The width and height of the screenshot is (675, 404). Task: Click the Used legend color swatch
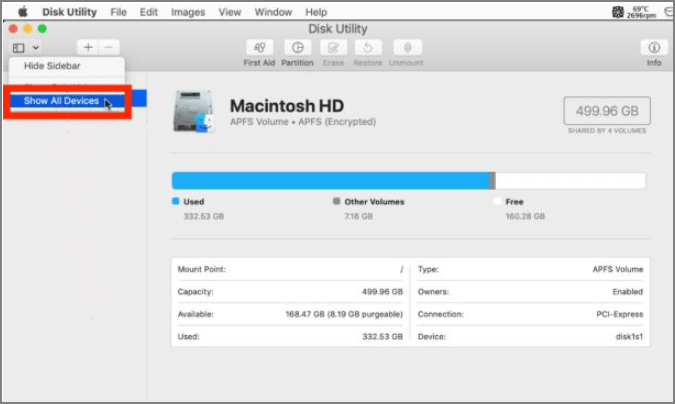tap(176, 201)
